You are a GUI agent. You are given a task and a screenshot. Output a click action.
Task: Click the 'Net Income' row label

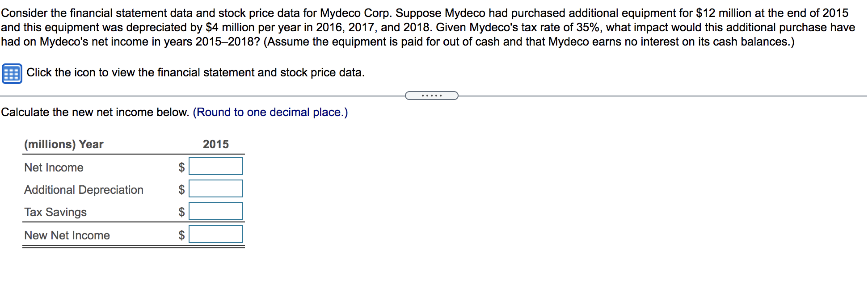coord(54,167)
